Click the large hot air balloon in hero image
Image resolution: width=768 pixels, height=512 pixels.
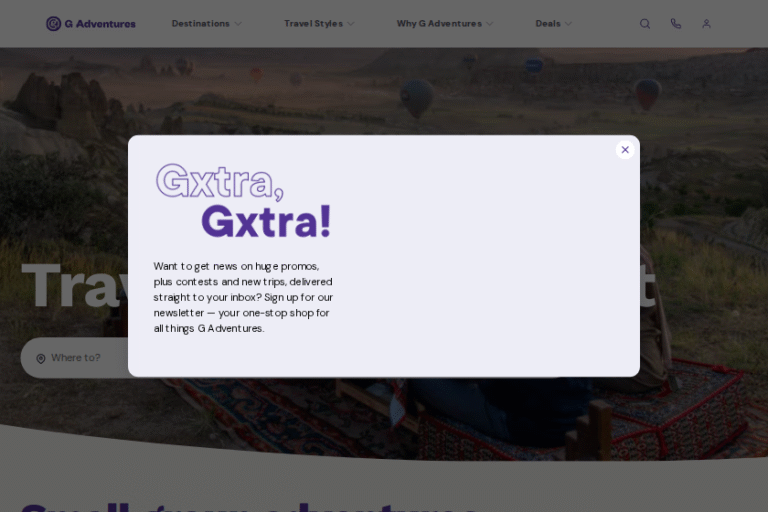(417, 96)
